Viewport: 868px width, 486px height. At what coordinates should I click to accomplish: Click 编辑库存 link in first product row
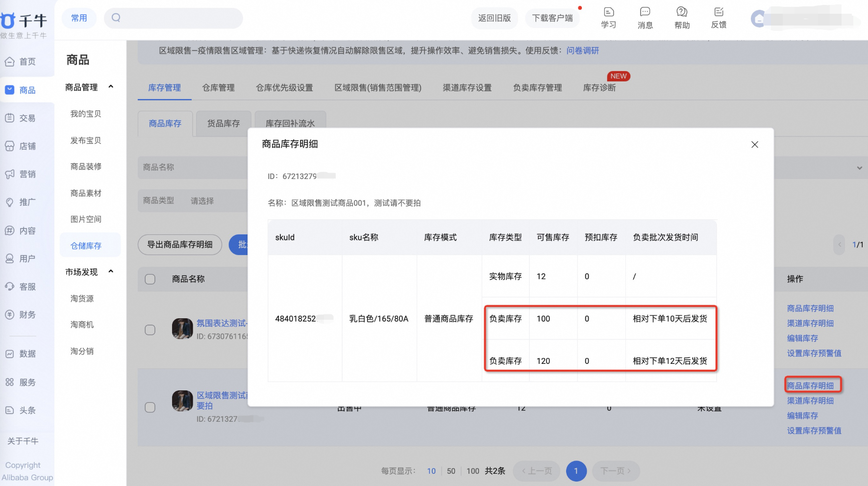[x=802, y=338]
